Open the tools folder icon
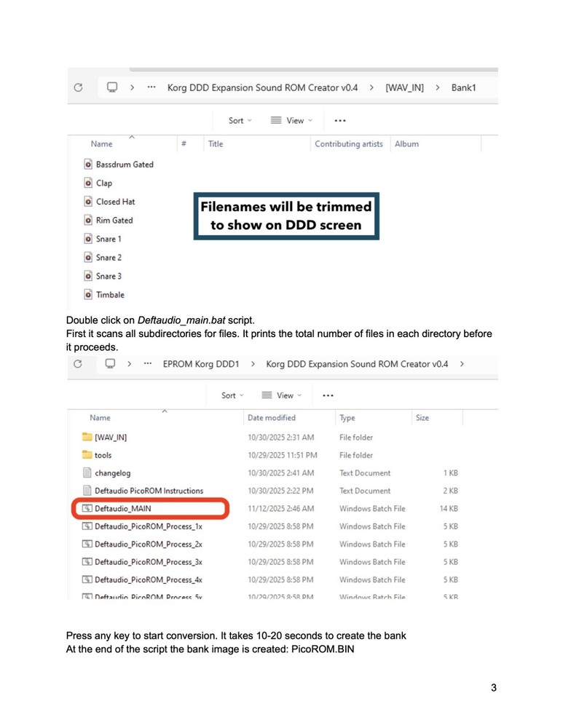This screenshot has height=728, width=563. [87, 455]
